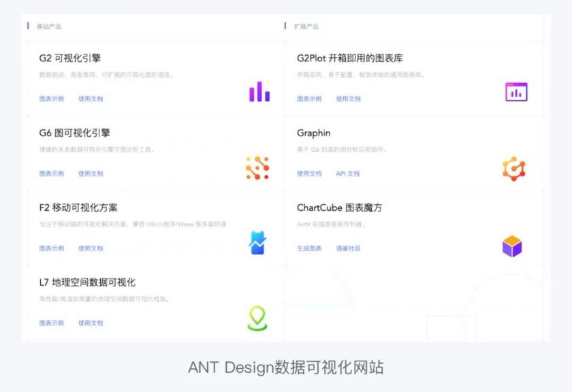Screen dimensions: 572x392
Task: Click the F2 blue mobile phone chart icon
Action: tap(257, 242)
